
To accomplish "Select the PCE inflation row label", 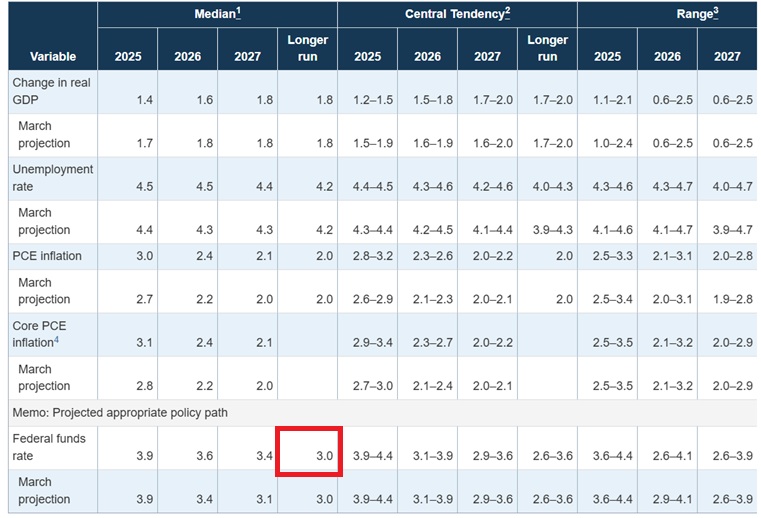I will (47, 256).
